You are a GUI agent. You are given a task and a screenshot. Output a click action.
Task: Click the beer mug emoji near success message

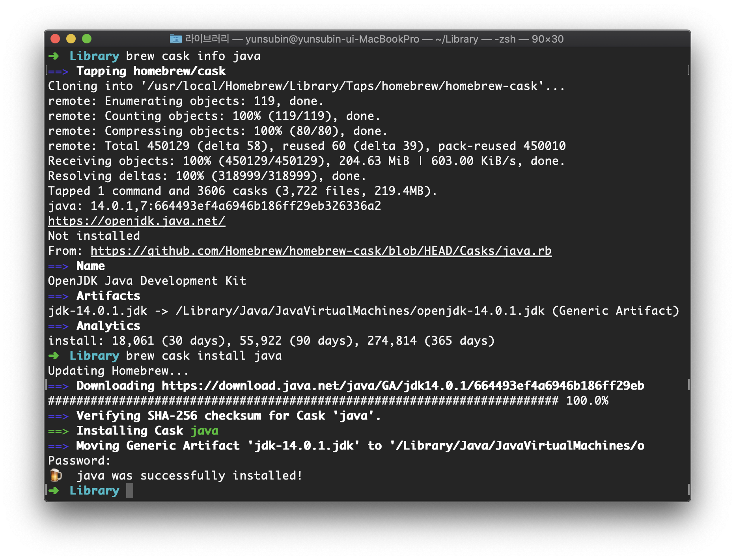click(56, 476)
